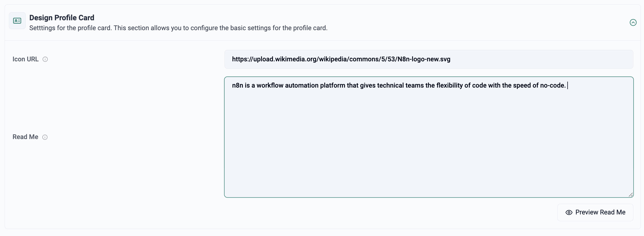Click the info icon beside Icon URL
Screen dimensions: 644x236
(x=45, y=59)
